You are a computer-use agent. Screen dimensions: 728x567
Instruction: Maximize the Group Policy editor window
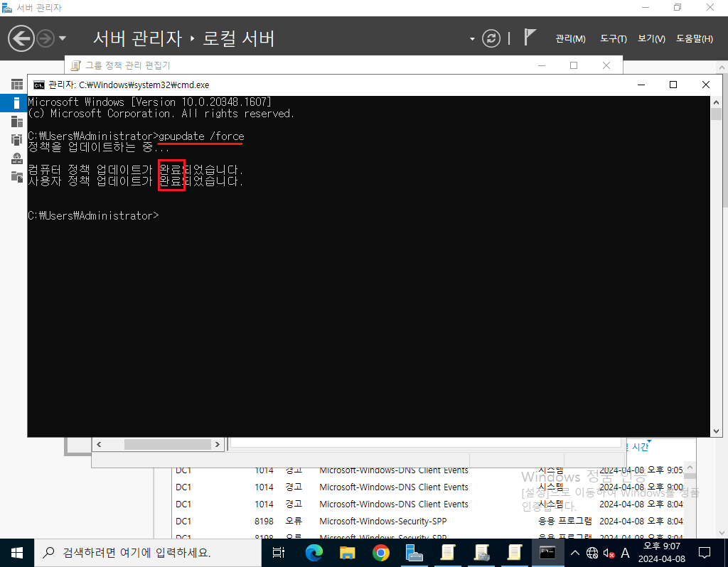(x=574, y=65)
